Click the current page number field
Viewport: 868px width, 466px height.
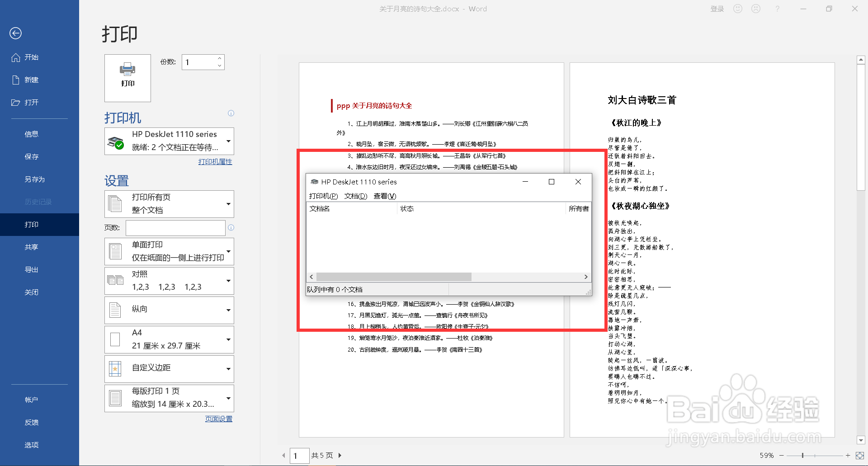[x=299, y=456]
